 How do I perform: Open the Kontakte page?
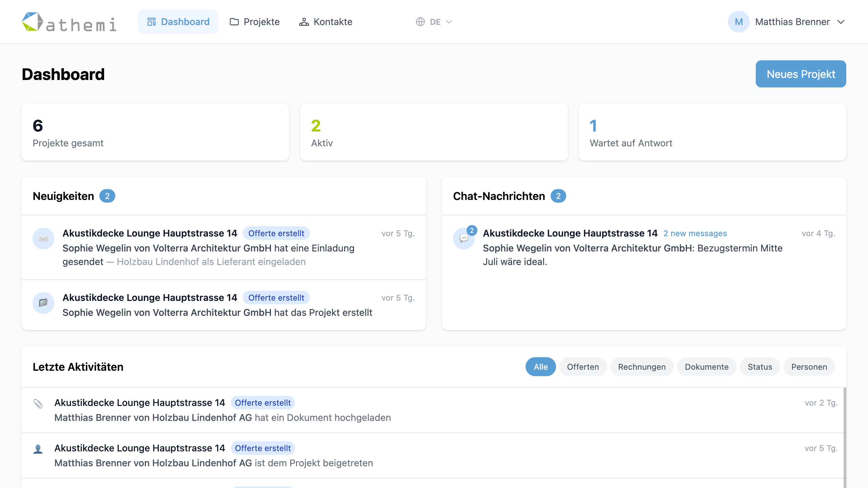coord(325,22)
